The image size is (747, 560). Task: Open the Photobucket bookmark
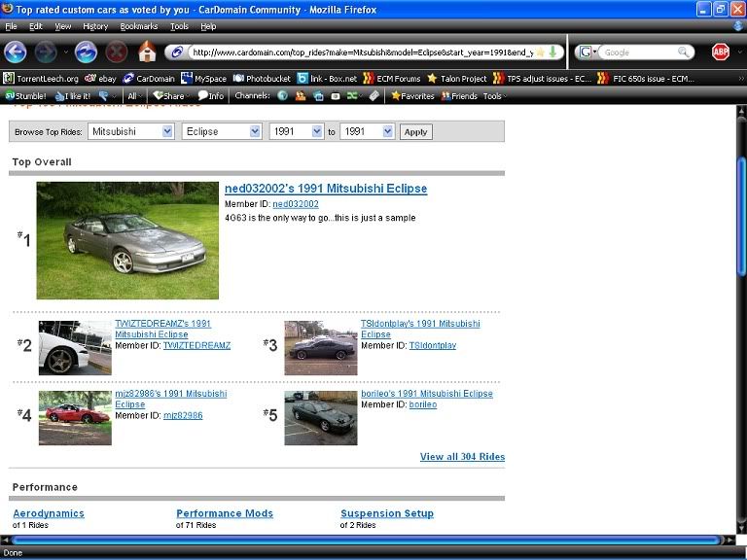tap(261, 78)
